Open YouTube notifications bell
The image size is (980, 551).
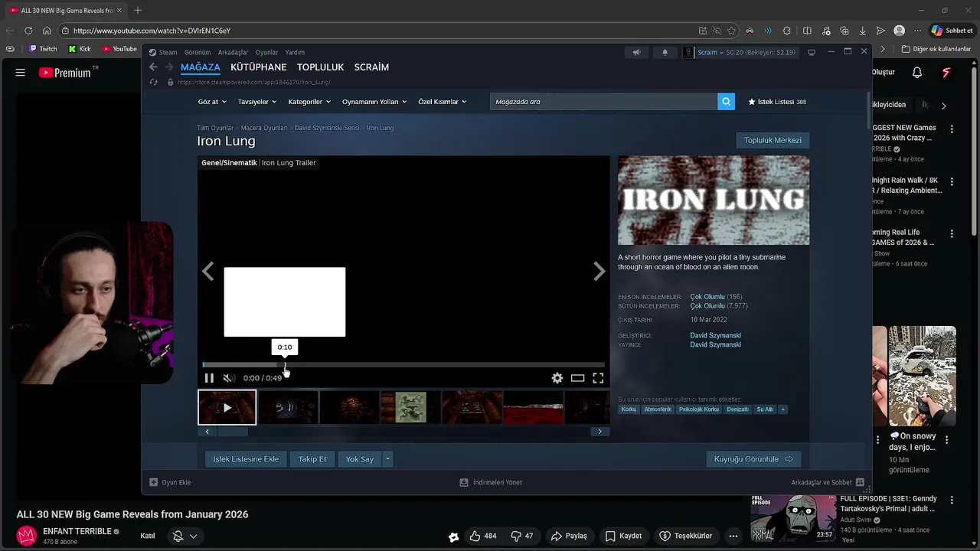(917, 73)
